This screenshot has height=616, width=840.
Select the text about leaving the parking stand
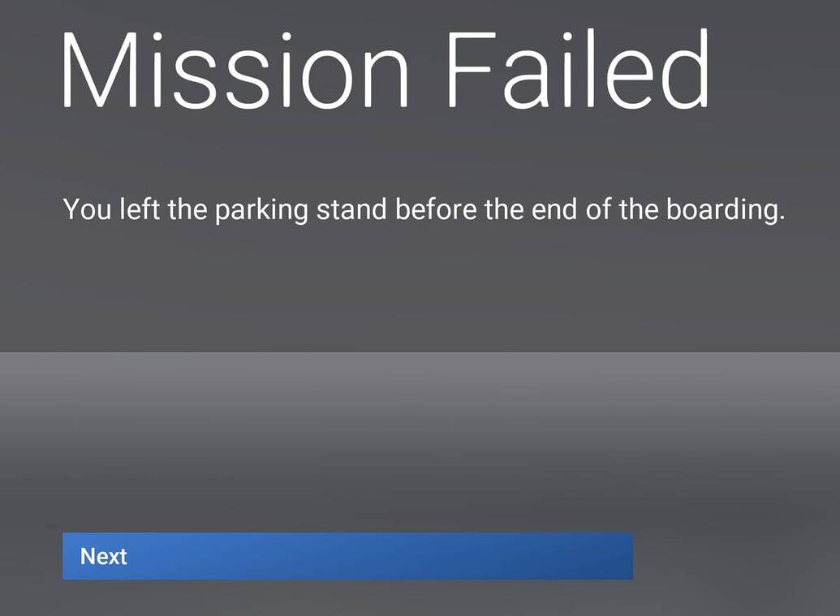(x=424, y=209)
